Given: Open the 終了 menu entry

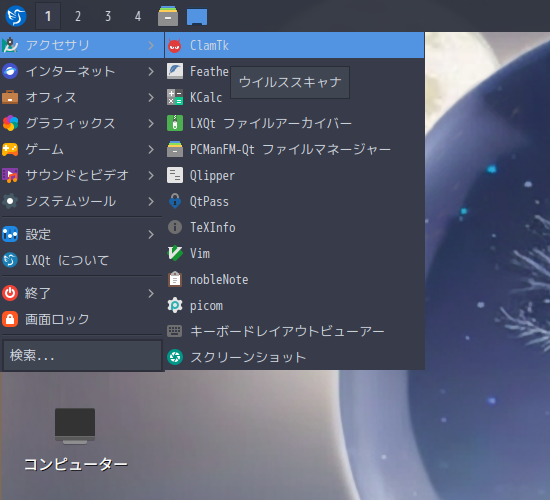Looking at the screenshot, I should point(82,293).
